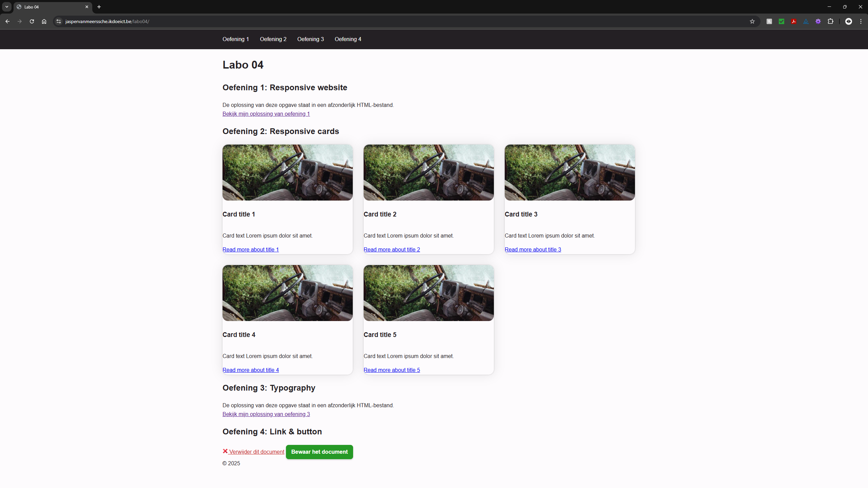Open the purple gear extension
868x488 pixels.
tap(818, 21)
